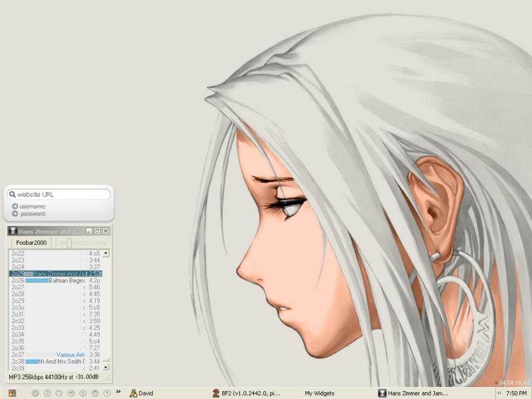Click the fourth round quick-launch icon
This screenshot has height=399, width=532.
click(x=71, y=393)
